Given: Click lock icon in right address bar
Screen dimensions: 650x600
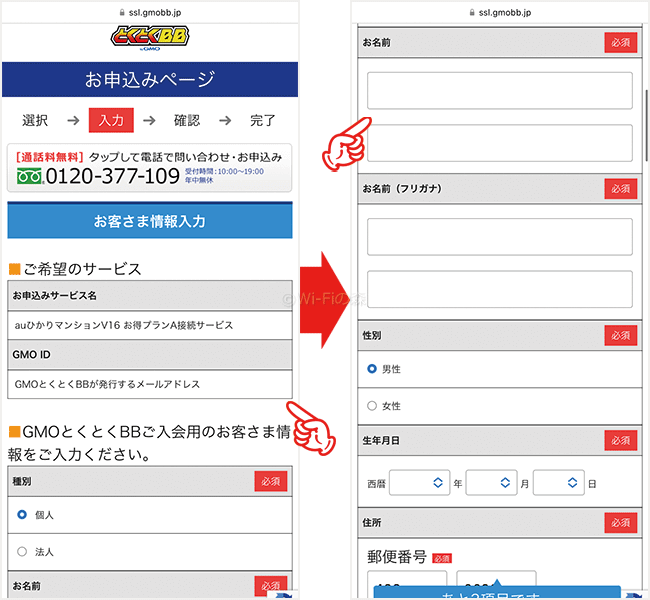Looking at the screenshot, I should pyautogui.click(x=472, y=13).
